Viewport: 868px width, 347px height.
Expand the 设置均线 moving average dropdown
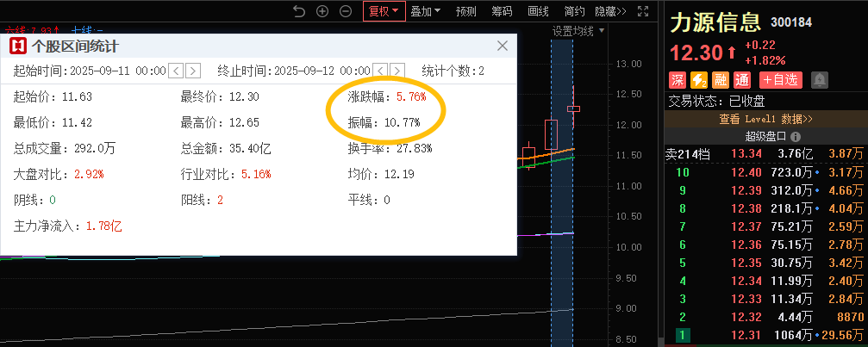click(578, 31)
